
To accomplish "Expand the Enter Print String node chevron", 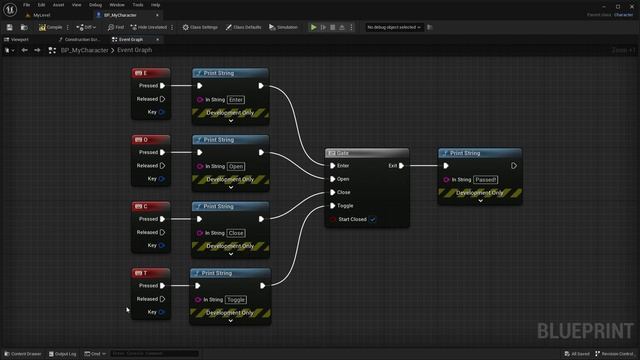I will click(x=231, y=121).
